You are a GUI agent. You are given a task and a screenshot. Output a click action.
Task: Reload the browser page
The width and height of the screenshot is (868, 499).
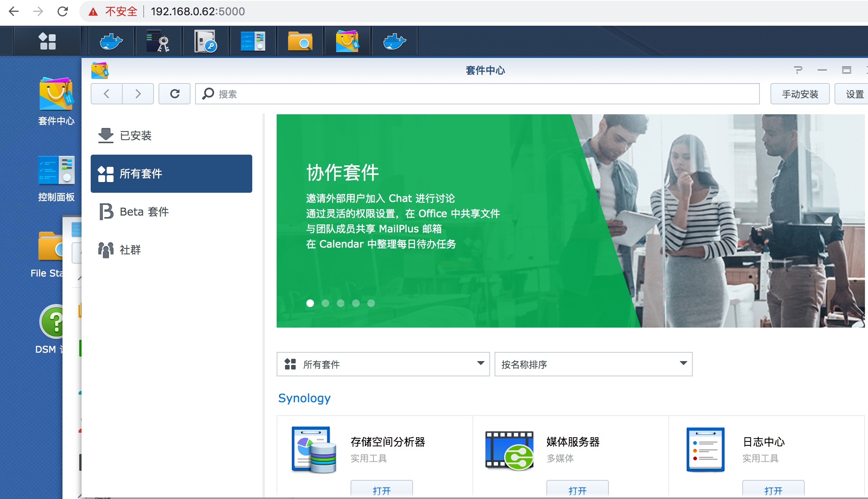(62, 11)
